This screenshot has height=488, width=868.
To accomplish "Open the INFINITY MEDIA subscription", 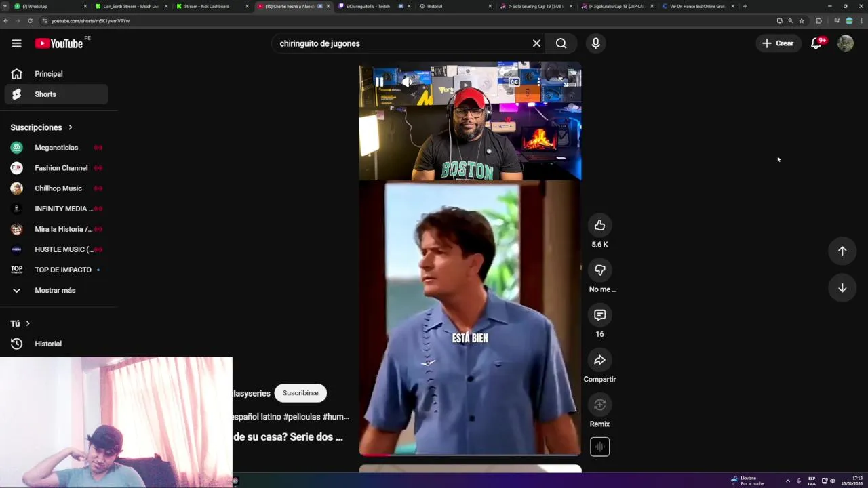I will 56,209.
